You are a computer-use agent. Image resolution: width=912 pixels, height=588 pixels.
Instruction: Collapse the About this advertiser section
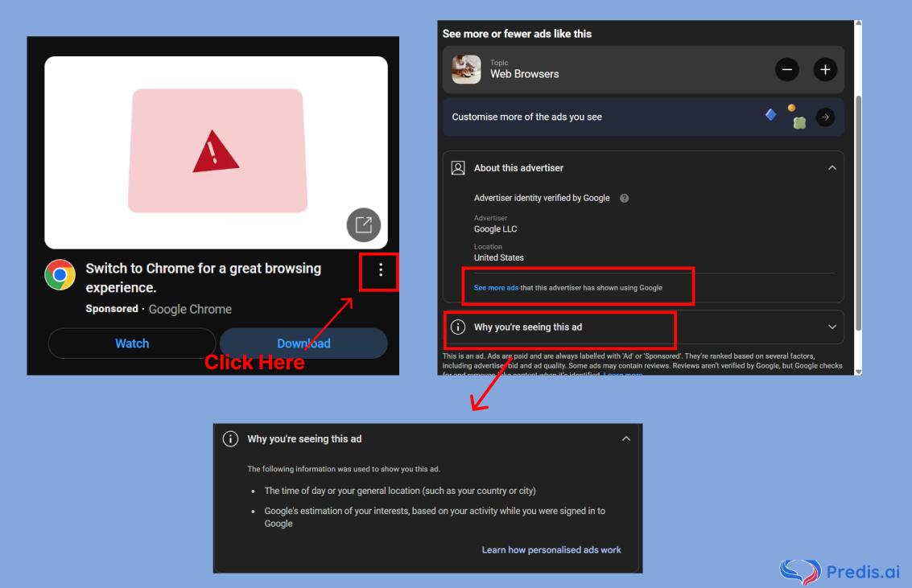[x=832, y=167]
